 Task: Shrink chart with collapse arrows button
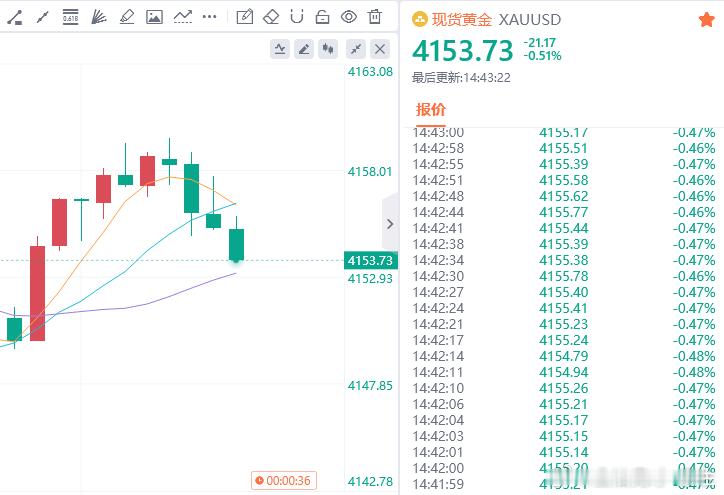356,49
